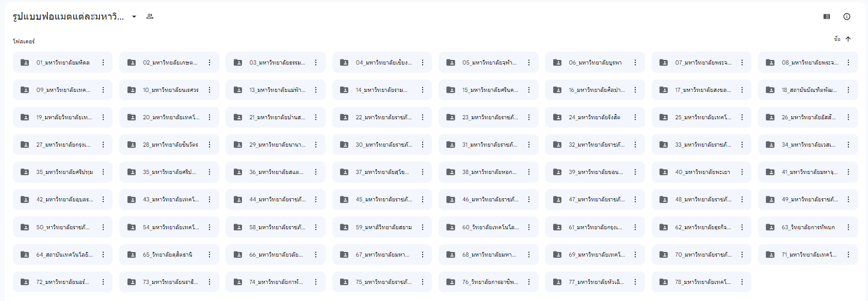Select the folder name starting with 19_
The width and height of the screenshot is (868, 301).
64,117
